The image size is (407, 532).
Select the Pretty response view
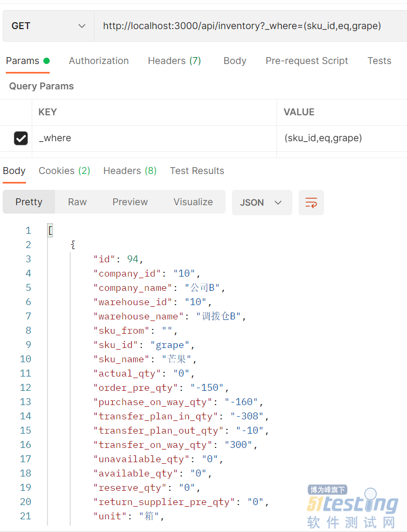(29, 202)
